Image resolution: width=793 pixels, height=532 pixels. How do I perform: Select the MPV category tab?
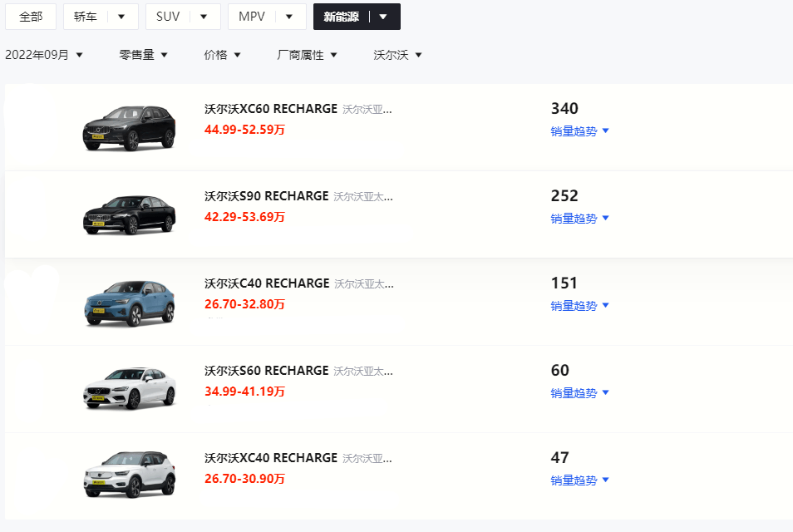click(x=252, y=17)
